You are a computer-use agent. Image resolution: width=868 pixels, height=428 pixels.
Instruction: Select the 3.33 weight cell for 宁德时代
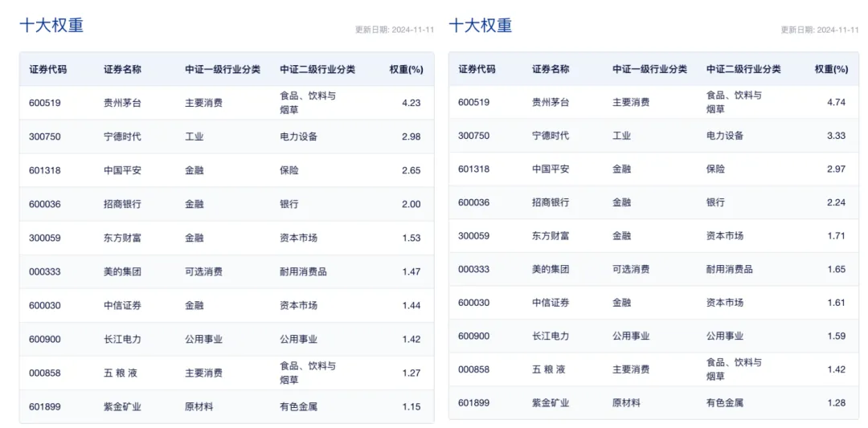tap(836, 136)
